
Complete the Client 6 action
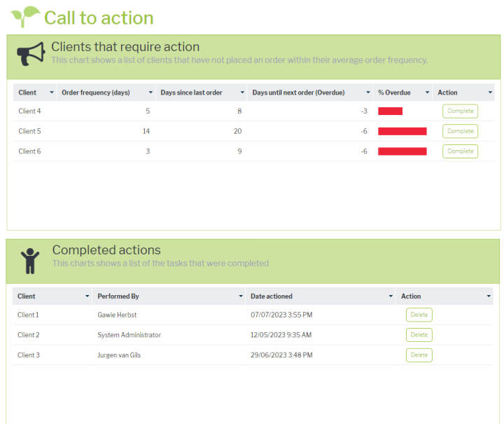coord(460,151)
